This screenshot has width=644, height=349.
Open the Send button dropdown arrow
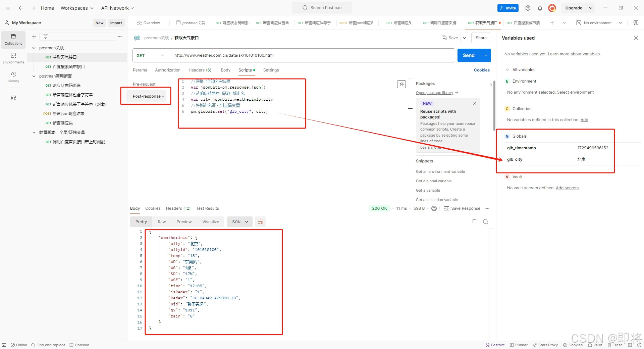(486, 55)
